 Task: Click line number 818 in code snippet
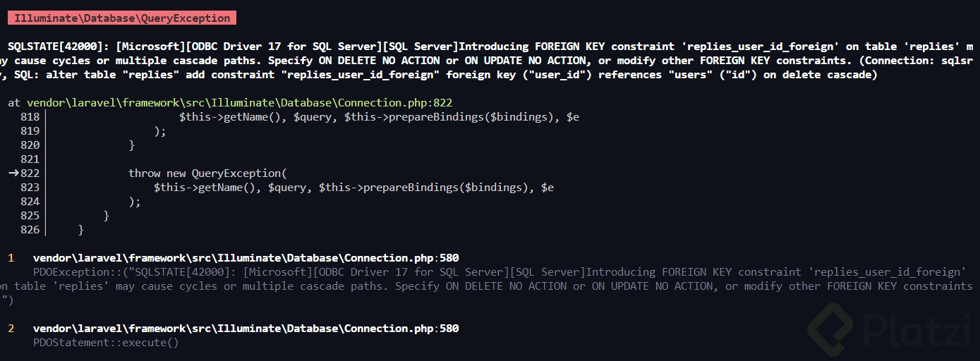[30, 116]
